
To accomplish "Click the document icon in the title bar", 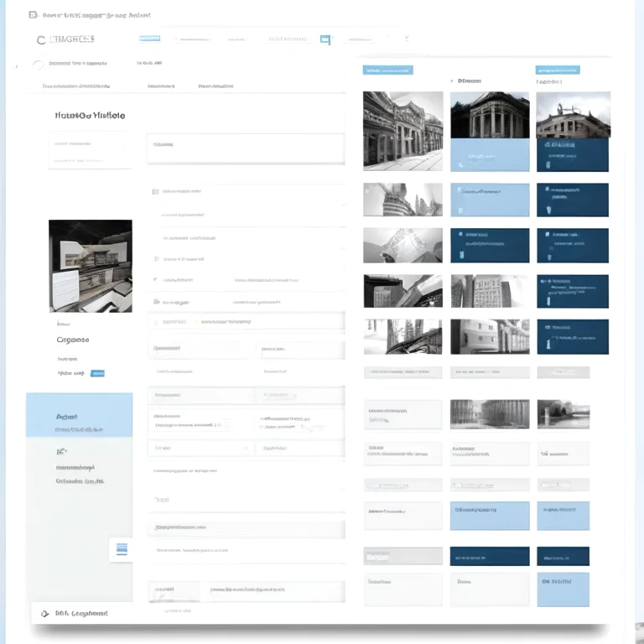I will click(x=33, y=15).
